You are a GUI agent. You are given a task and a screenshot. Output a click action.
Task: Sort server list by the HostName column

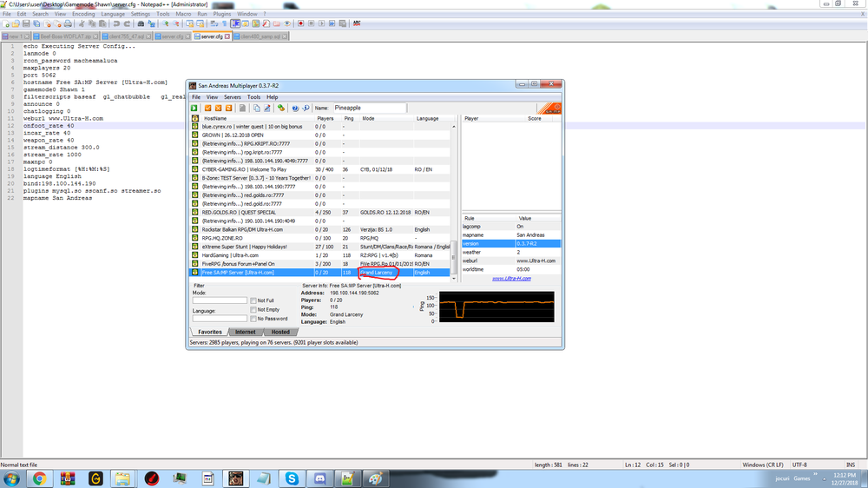pyautogui.click(x=256, y=119)
